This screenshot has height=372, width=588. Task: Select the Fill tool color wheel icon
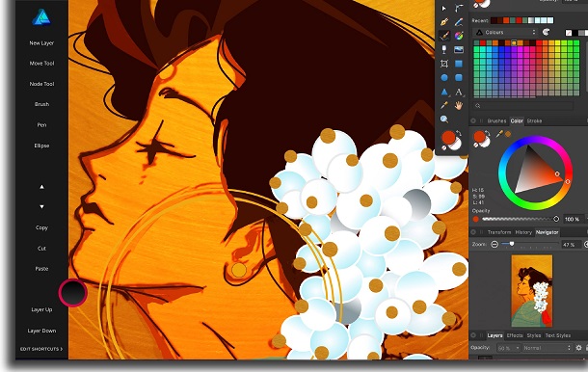point(459,36)
